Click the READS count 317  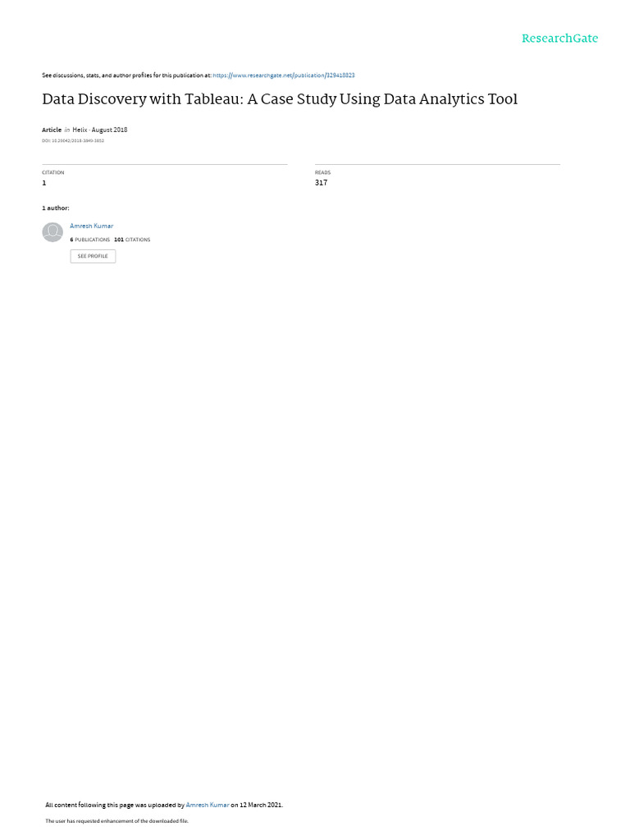pyautogui.click(x=321, y=183)
